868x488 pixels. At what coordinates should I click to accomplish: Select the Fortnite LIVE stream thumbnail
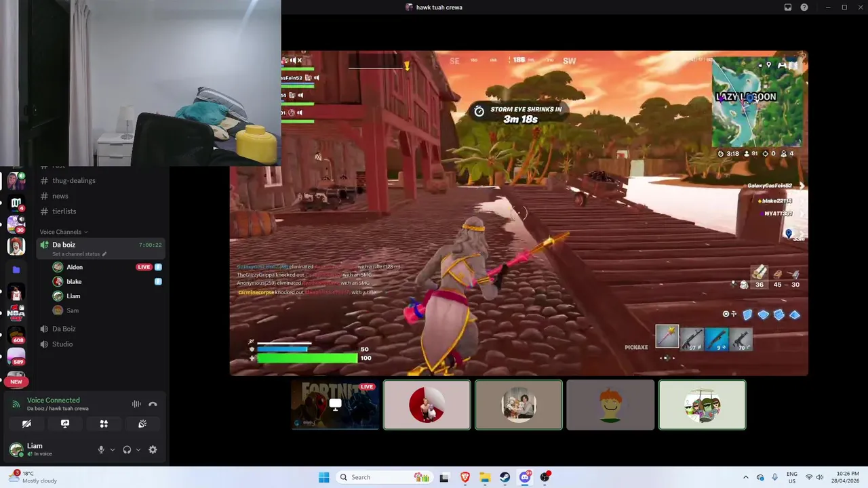click(x=335, y=405)
